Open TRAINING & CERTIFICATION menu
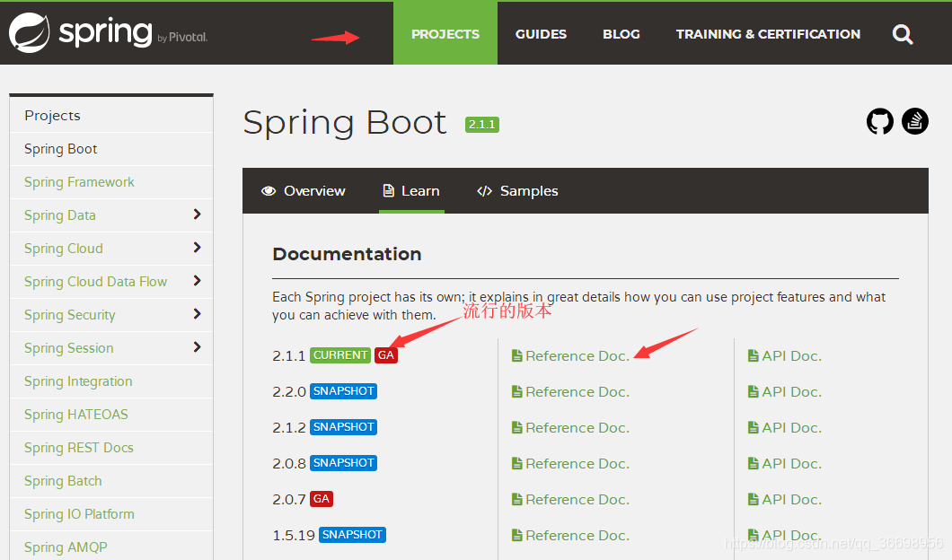The width and height of the screenshot is (952, 560). 768,34
